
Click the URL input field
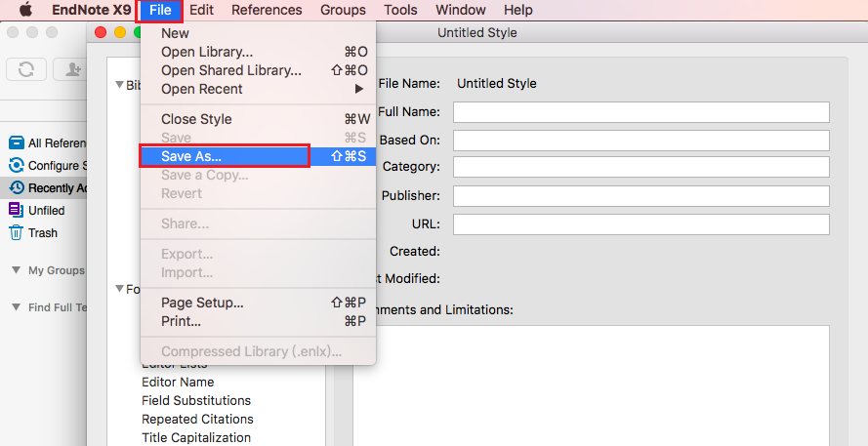641,224
